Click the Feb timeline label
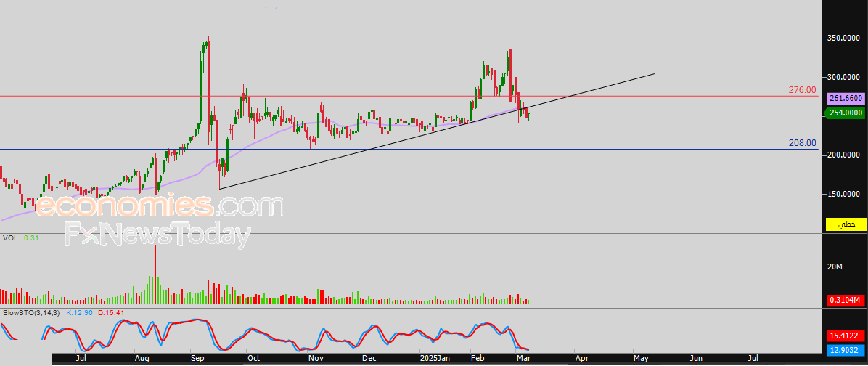 pyautogui.click(x=477, y=359)
